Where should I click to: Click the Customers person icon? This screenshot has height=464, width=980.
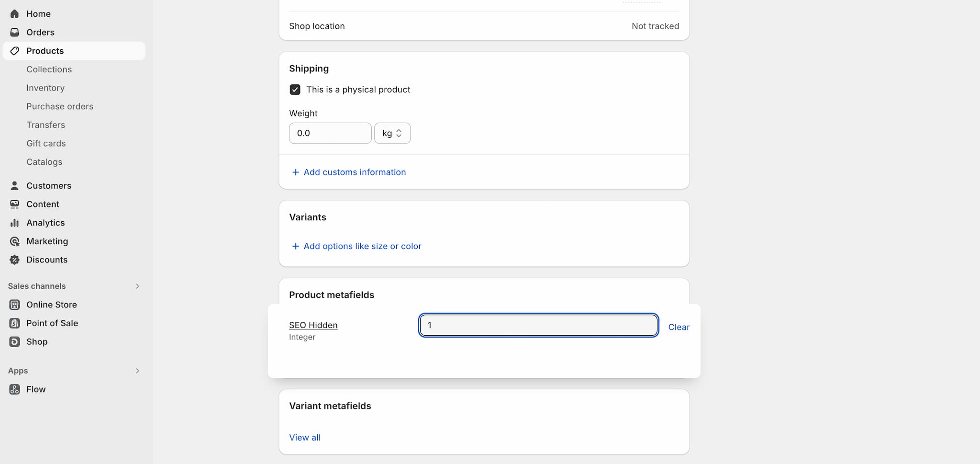click(x=14, y=186)
